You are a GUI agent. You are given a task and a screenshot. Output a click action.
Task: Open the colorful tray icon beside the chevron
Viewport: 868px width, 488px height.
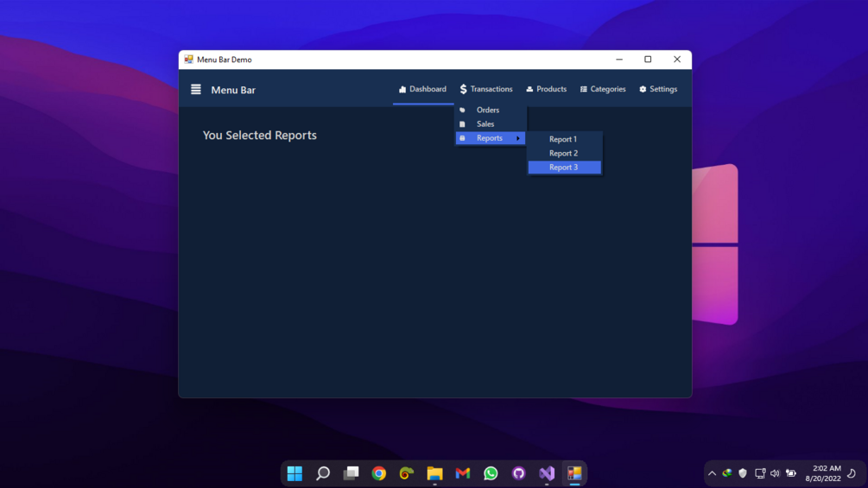(x=727, y=473)
